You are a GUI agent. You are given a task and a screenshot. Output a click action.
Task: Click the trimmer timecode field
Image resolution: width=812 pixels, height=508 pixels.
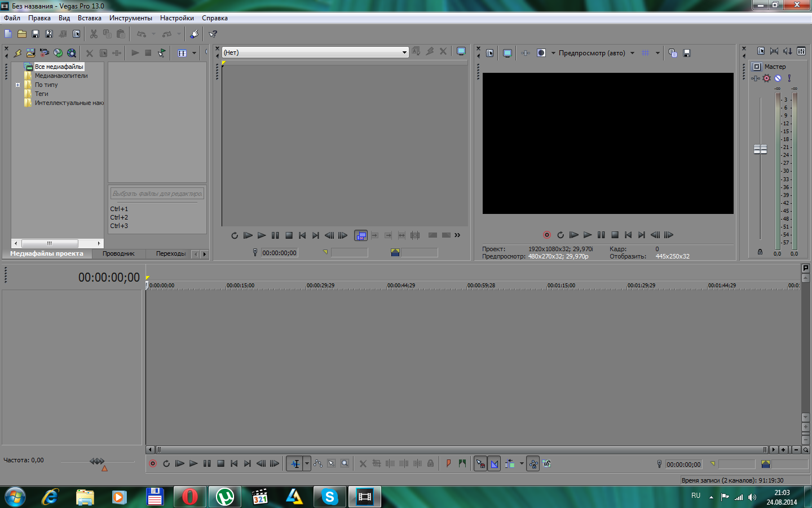279,253
